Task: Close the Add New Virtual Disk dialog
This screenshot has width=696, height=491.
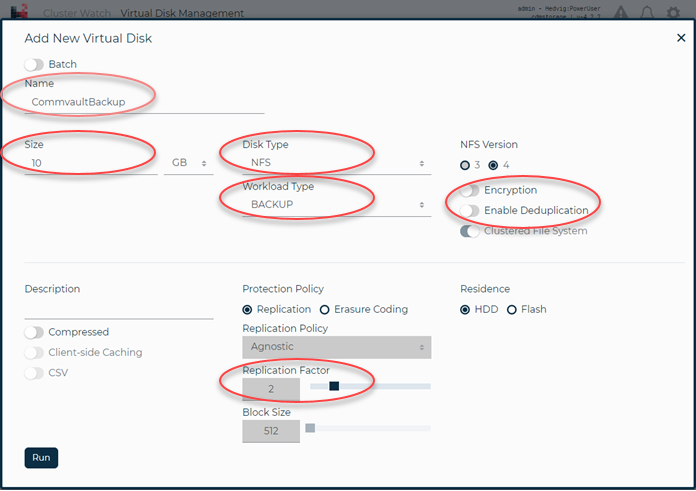Action: click(681, 38)
